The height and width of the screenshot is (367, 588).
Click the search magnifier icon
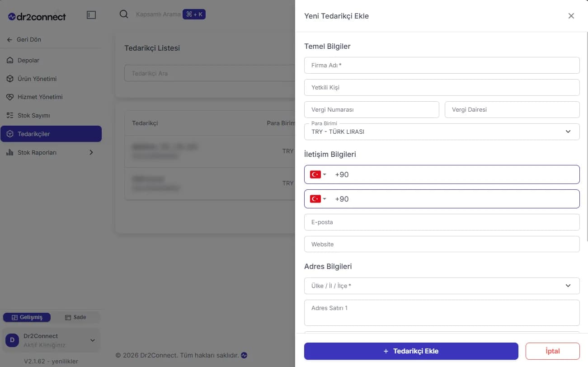click(x=124, y=14)
